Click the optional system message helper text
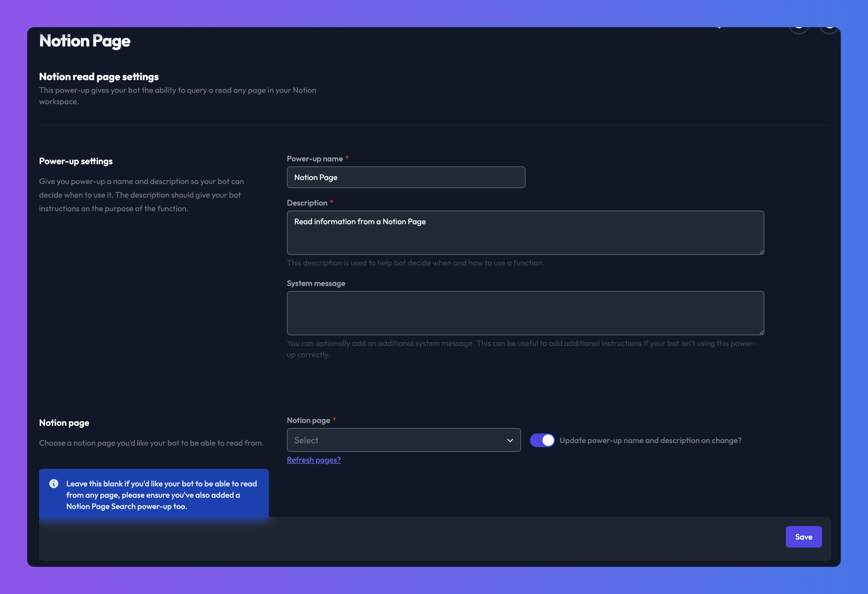Viewport: 868px width, 594px height. coord(522,349)
